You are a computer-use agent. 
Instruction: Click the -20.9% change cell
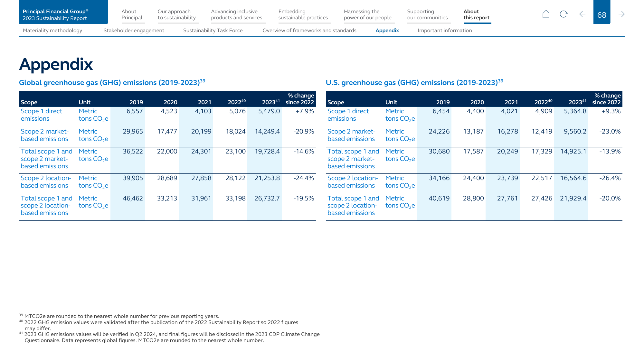tap(304, 132)
